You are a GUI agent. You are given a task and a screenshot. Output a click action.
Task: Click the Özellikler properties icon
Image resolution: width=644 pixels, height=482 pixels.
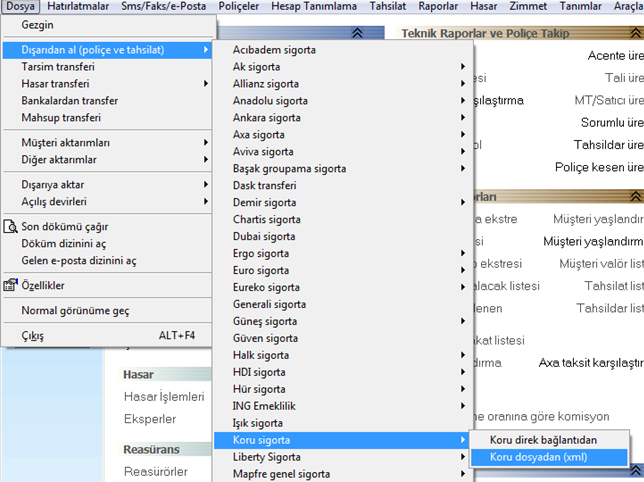click(x=11, y=285)
